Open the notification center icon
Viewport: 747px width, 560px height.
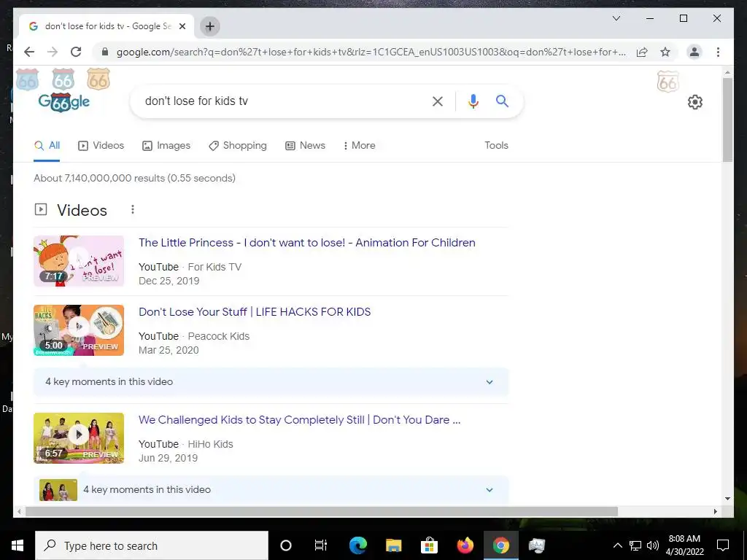(723, 545)
